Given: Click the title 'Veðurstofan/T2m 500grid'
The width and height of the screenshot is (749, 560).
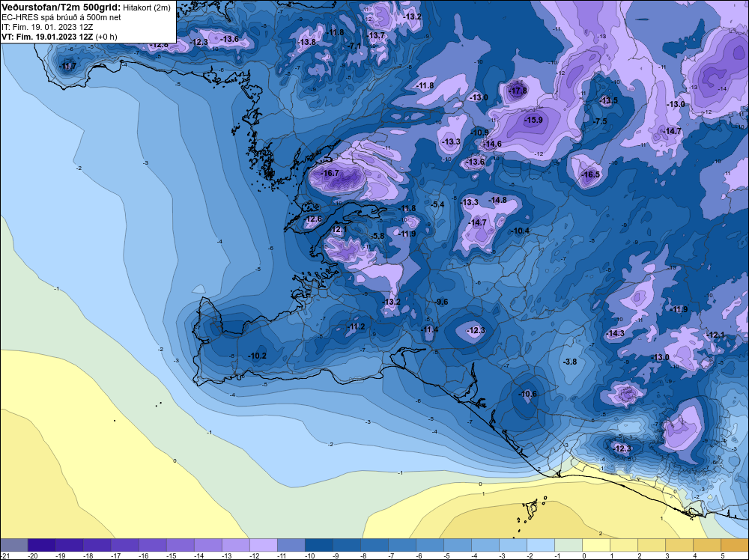Looking at the screenshot, I should click(x=61, y=7).
